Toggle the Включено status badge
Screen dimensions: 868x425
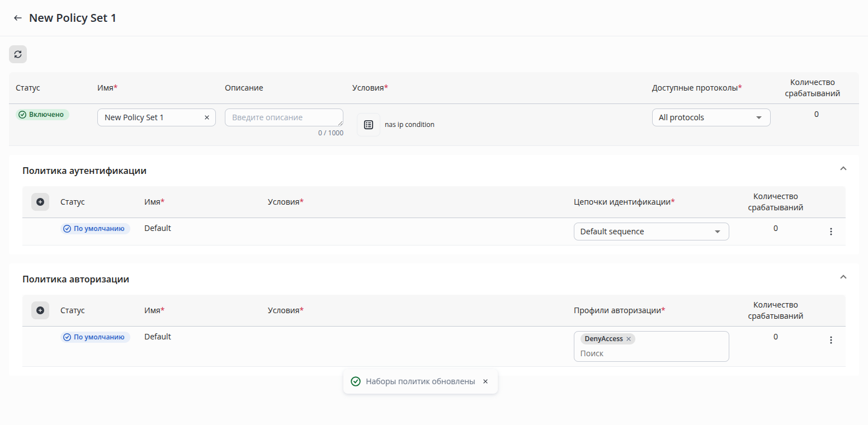(43, 115)
